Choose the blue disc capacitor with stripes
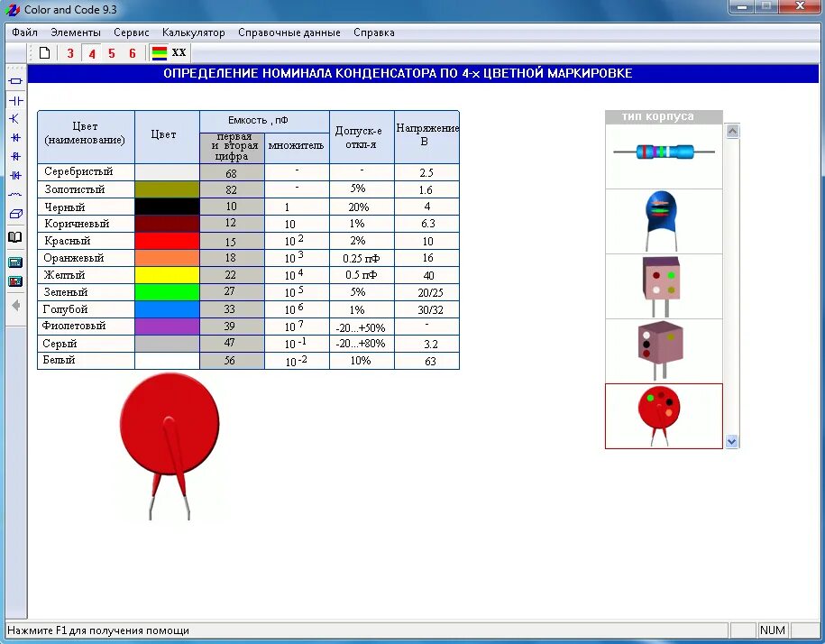 [664, 222]
